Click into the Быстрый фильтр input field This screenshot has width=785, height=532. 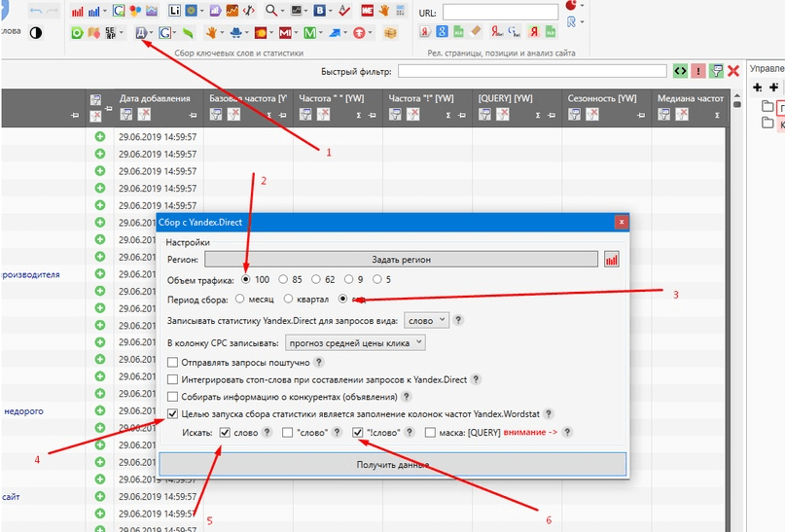click(532, 71)
